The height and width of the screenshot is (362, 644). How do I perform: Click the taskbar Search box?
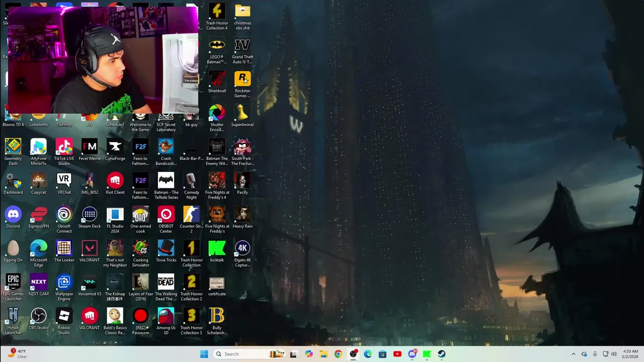249,354
